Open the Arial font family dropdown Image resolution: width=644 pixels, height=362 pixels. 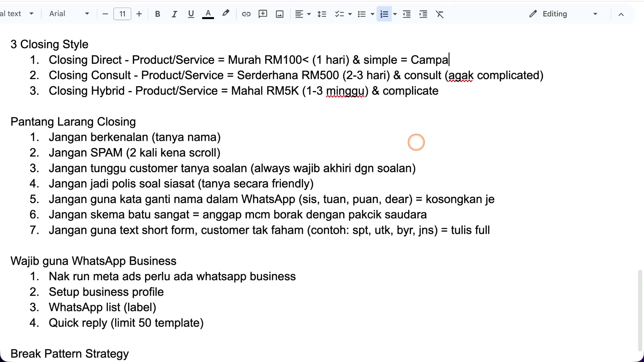click(x=69, y=14)
